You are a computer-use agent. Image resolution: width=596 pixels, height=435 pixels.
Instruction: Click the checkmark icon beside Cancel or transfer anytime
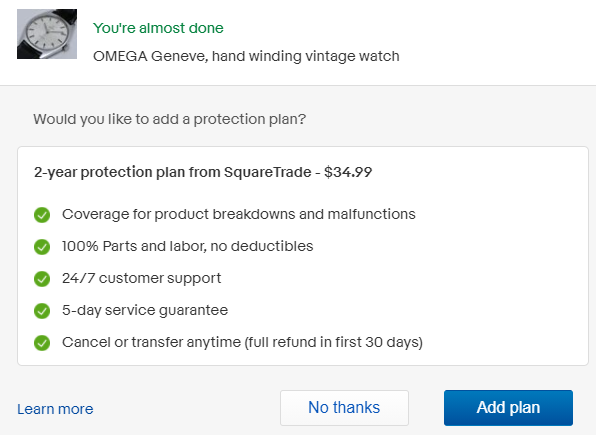pos(42,343)
